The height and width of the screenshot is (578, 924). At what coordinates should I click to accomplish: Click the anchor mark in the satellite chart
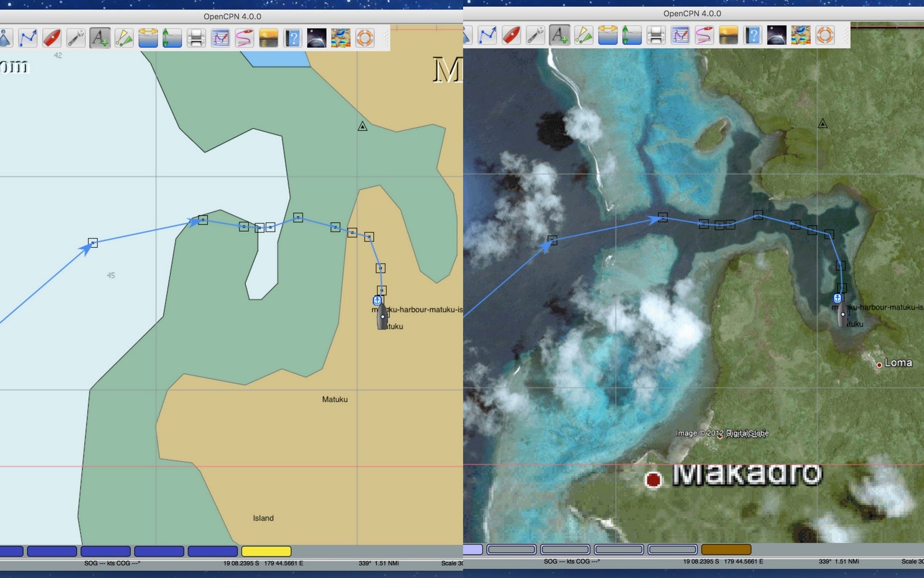[837, 298]
